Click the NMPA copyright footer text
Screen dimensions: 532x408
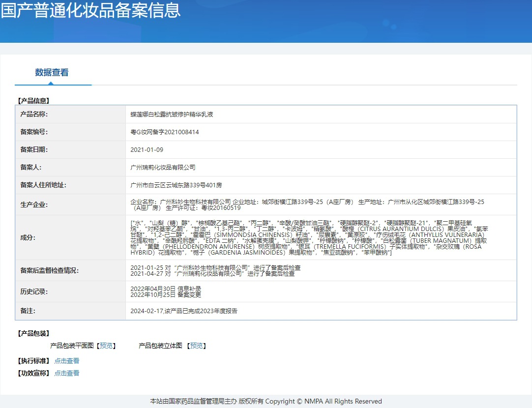tap(266, 401)
